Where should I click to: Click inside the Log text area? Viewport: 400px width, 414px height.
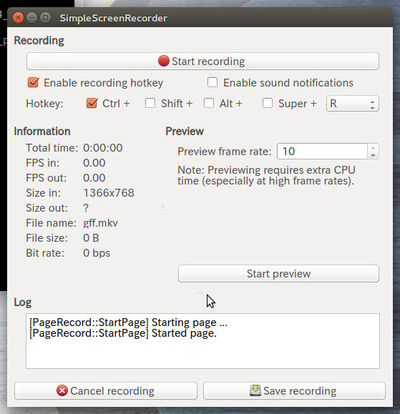(203, 341)
